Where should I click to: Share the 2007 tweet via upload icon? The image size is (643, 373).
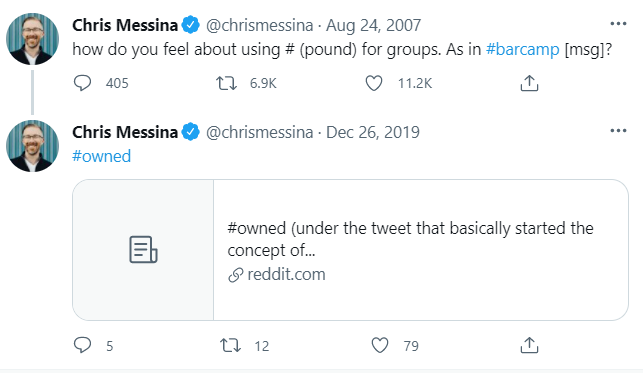(529, 83)
